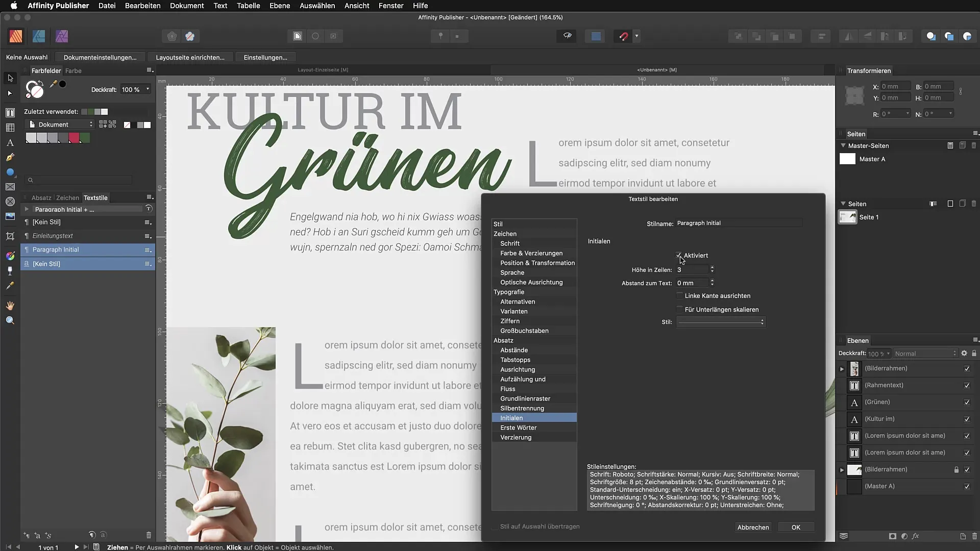Enable Linke Kante ausrichten
980x551 pixels.
pyautogui.click(x=679, y=295)
